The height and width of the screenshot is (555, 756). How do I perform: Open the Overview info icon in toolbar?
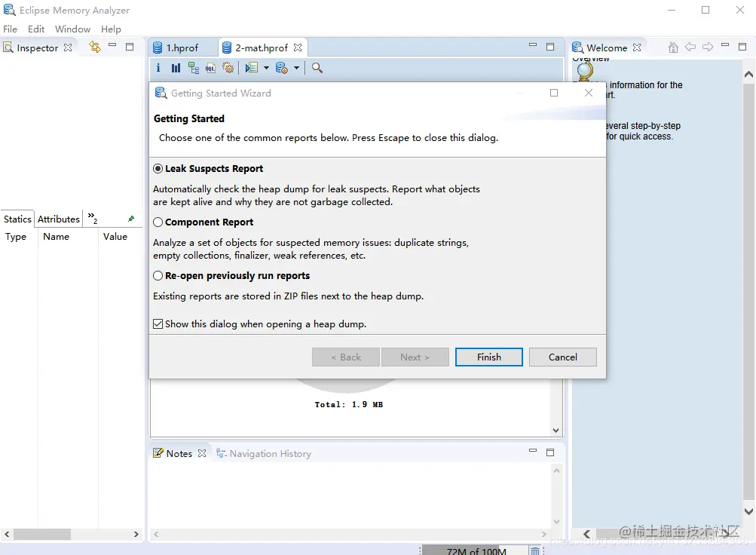[158, 68]
